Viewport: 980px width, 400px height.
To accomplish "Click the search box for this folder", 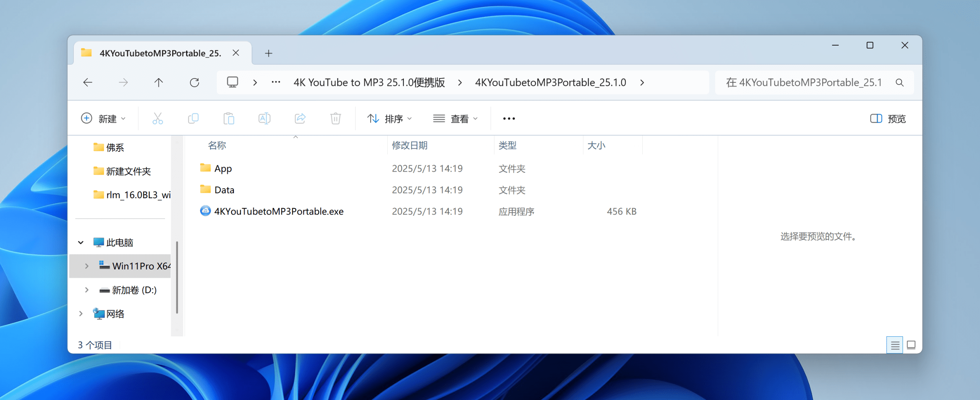I will point(808,82).
